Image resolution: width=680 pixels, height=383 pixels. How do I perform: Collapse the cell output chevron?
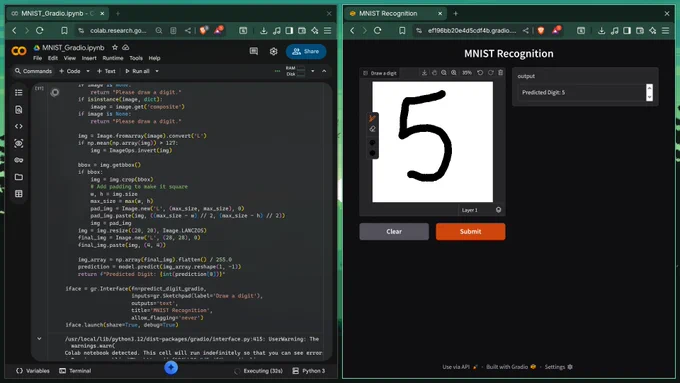click(x=39, y=339)
